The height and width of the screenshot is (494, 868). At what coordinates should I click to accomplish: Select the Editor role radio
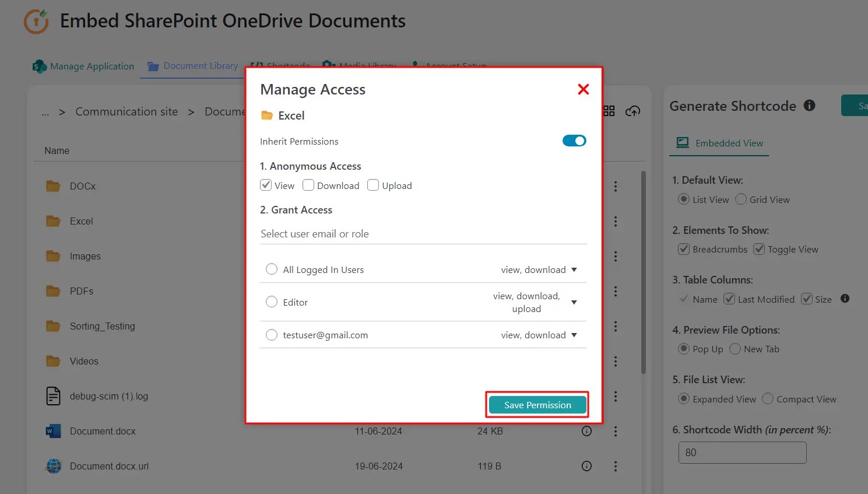tap(272, 302)
